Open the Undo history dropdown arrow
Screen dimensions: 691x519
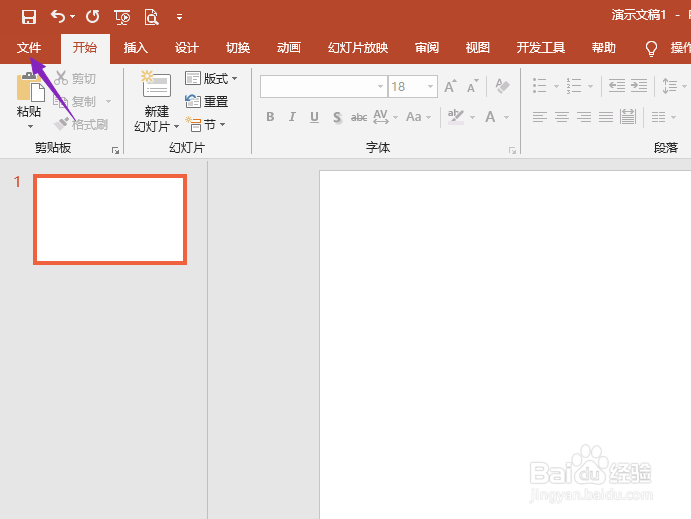pyautogui.click(x=72, y=17)
